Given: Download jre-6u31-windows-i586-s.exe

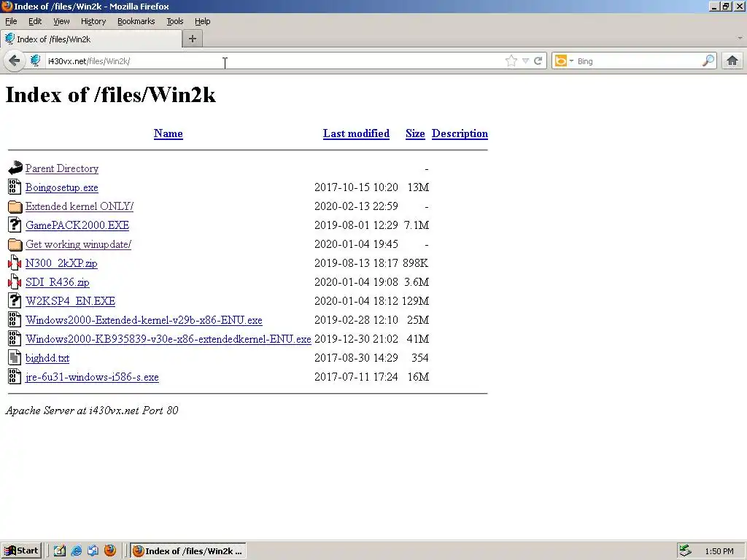Looking at the screenshot, I should [92, 377].
